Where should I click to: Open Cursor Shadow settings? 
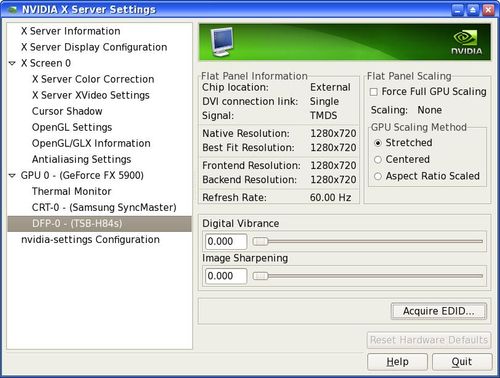(67, 111)
